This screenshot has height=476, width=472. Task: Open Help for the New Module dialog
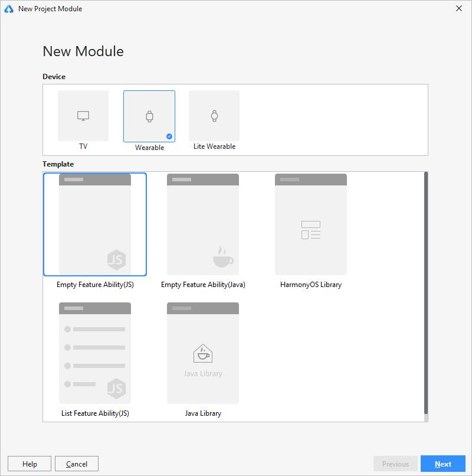pos(29,464)
